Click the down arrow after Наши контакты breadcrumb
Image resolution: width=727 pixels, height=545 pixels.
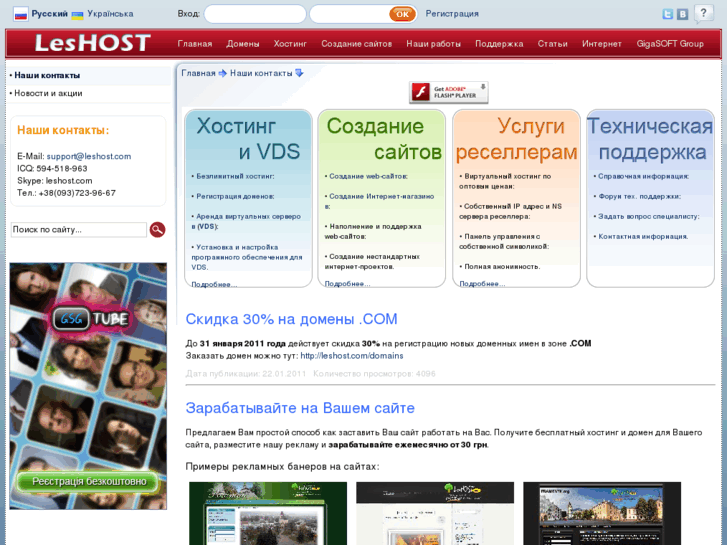[x=299, y=73]
